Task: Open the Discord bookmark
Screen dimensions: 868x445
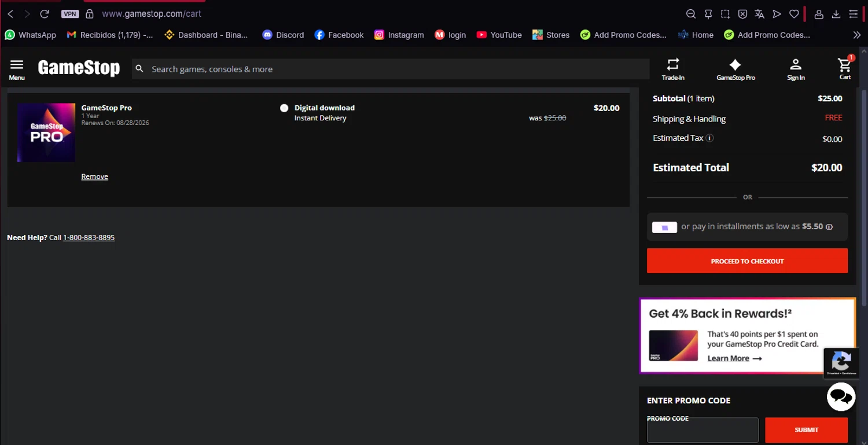Action: tap(283, 35)
